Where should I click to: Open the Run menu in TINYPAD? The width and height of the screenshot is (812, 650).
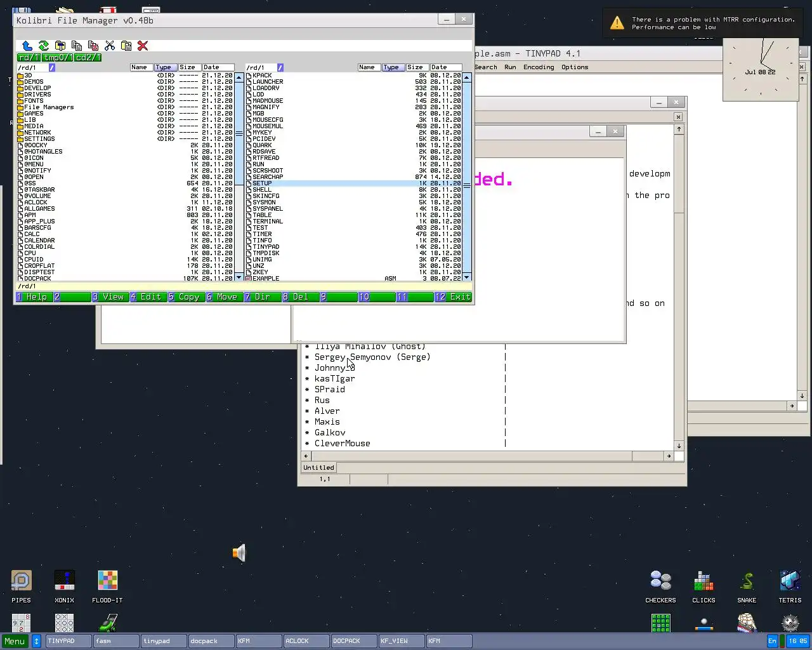coord(510,67)
